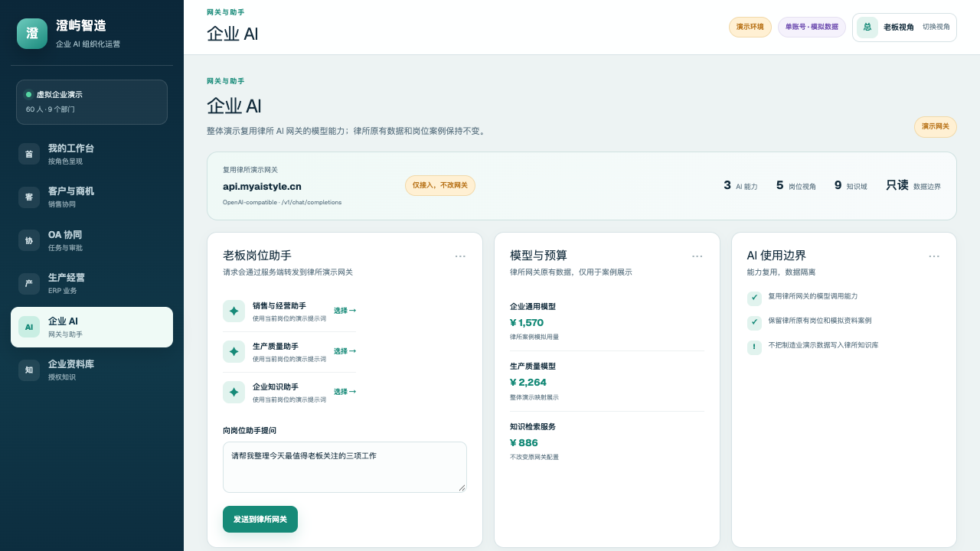Image resolution: width=980 pixels, height=551 pixels.
Task: Click 选择 → for 企业知识助手
Action: point(345,392)
